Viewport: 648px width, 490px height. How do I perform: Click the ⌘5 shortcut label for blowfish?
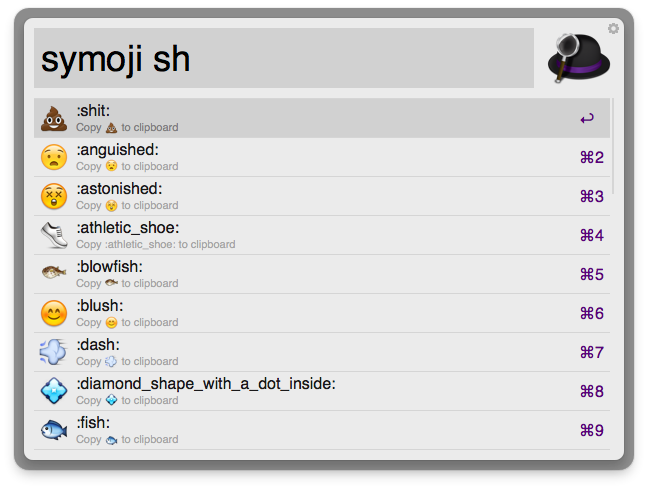592,275
